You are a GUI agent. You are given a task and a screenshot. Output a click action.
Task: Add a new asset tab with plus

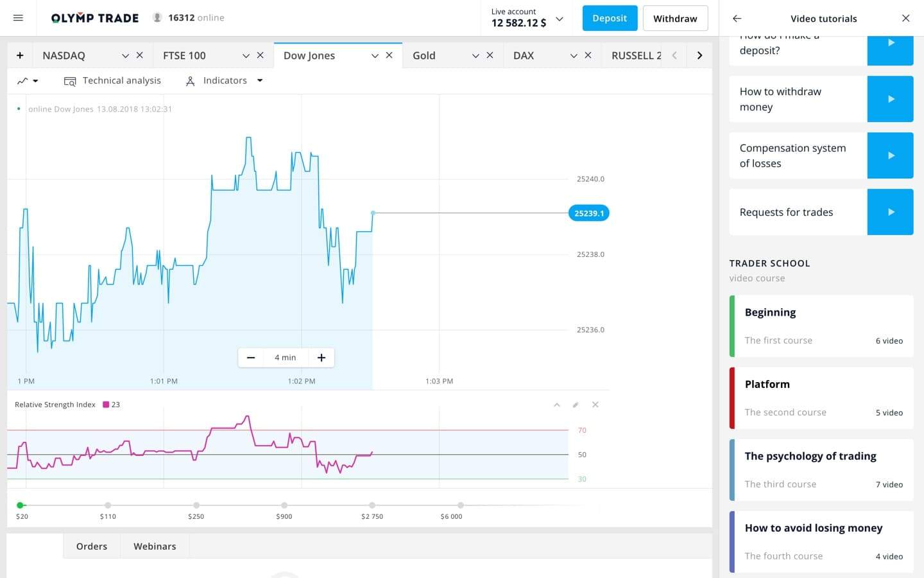[x=20, y=55]
